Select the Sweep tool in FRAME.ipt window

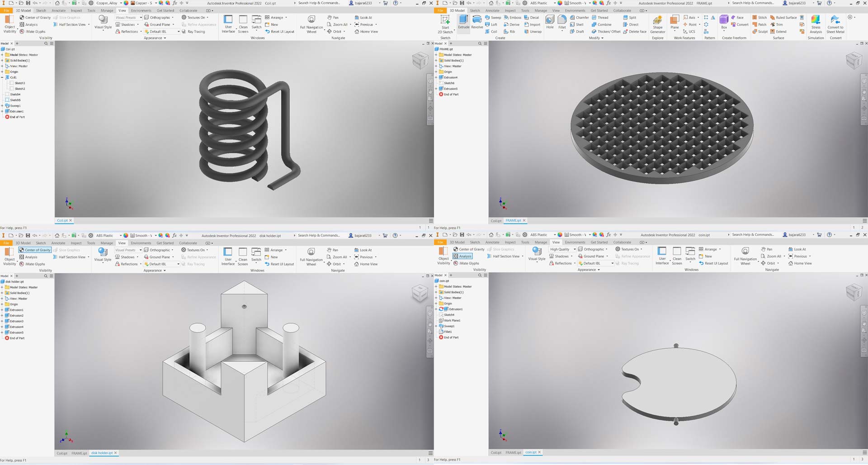point(493,18)
